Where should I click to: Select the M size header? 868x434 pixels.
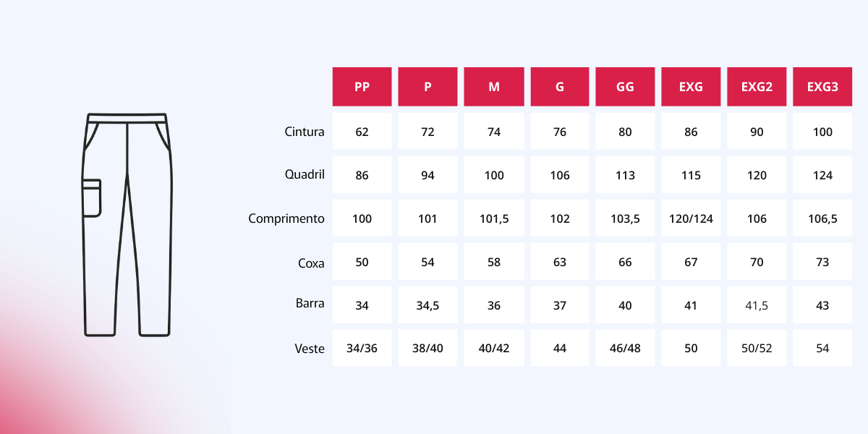494,87
